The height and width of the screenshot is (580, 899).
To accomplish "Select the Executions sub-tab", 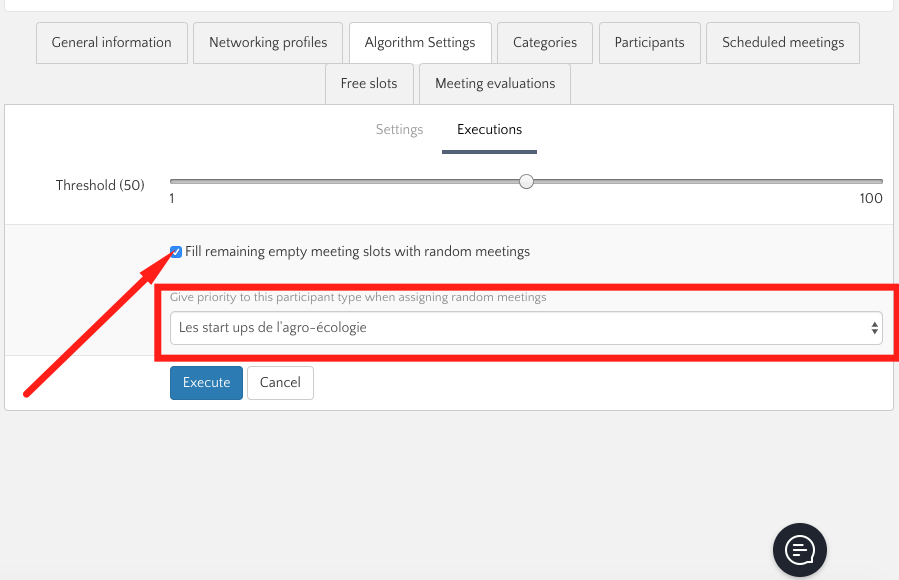I will (489, 130).
